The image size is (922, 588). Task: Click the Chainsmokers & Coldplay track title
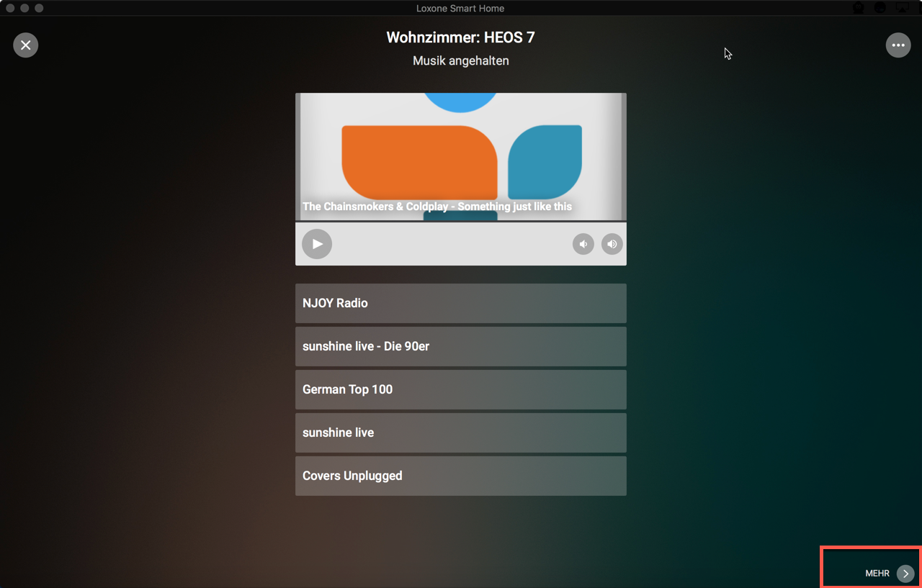pyautogui.click(x=437, y=207)
